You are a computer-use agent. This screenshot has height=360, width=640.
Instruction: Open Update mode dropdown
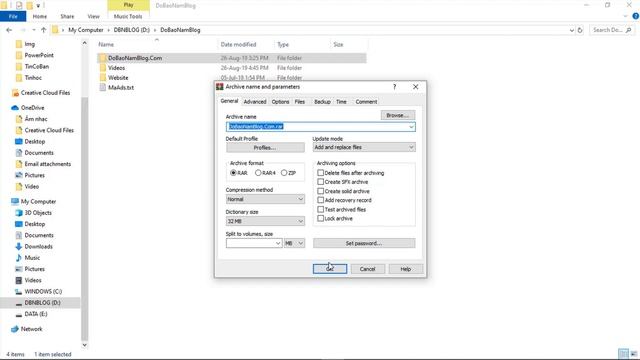364,147
